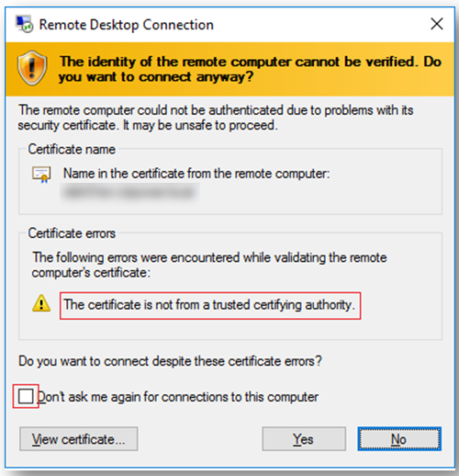Screen dimensions: 459x476
Task: Choose No to cancel the connection
Action: coord(399,439)
